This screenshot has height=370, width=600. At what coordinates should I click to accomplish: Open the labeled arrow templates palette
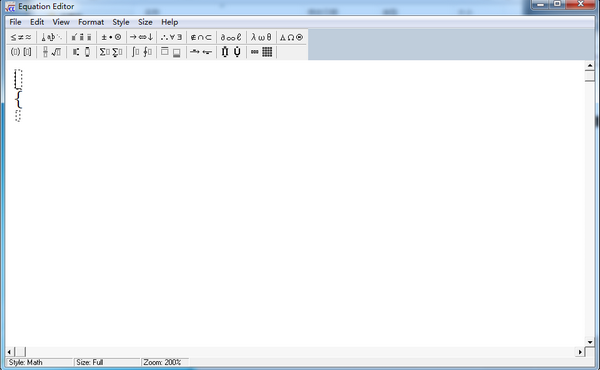(201, 52)
